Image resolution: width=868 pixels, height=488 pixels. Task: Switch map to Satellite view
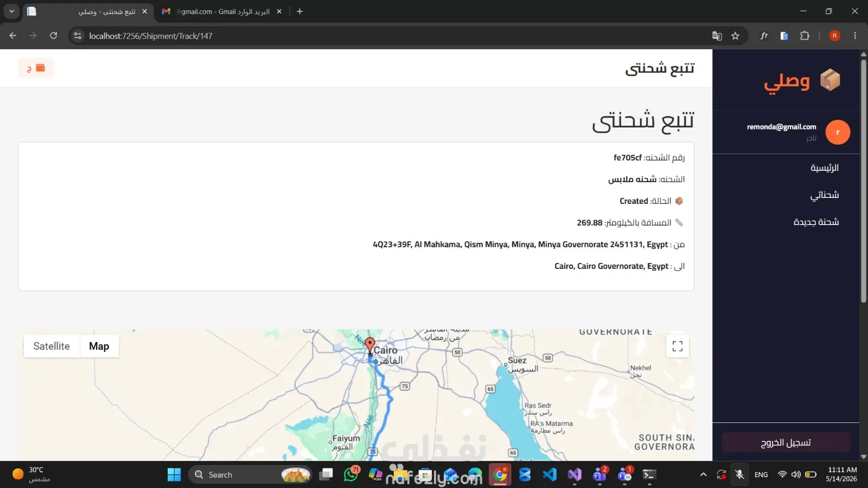tap(52, 346)
